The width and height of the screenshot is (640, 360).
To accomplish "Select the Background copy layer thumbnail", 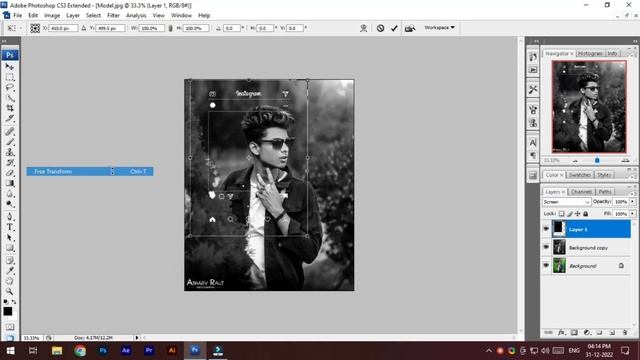I will [559, 247].
